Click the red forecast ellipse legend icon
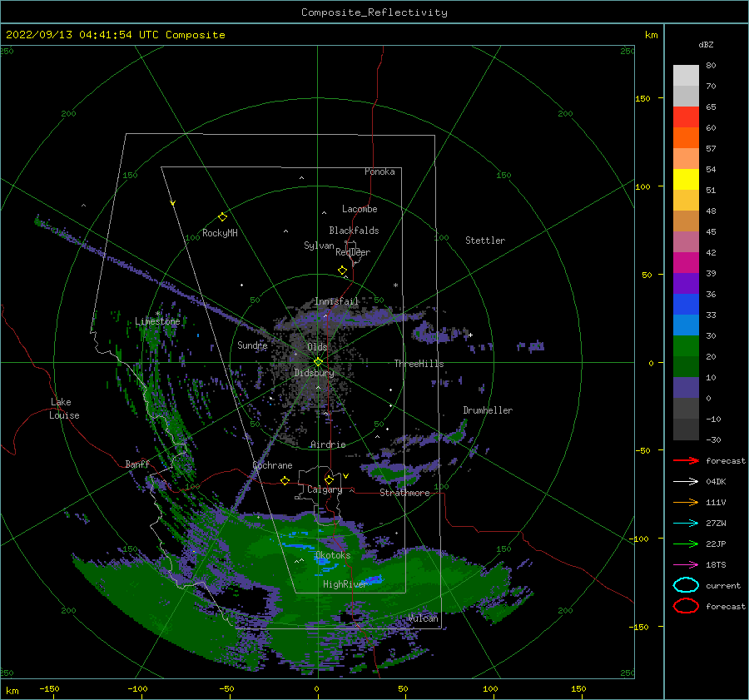This screenshot has width=749, height=700. (x=686, y=606)
